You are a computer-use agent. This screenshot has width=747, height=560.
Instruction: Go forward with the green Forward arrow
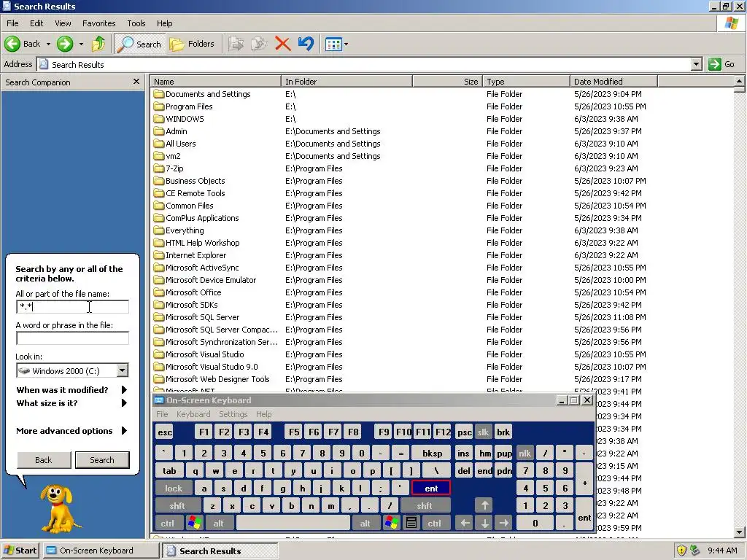pyautogui.click(x=65, y=44)
